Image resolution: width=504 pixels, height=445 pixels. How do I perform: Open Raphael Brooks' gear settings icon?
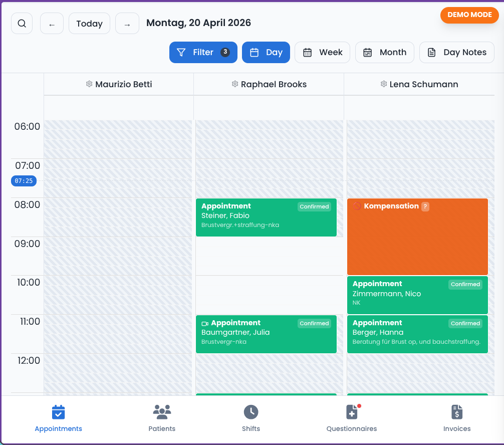(235, 84)
